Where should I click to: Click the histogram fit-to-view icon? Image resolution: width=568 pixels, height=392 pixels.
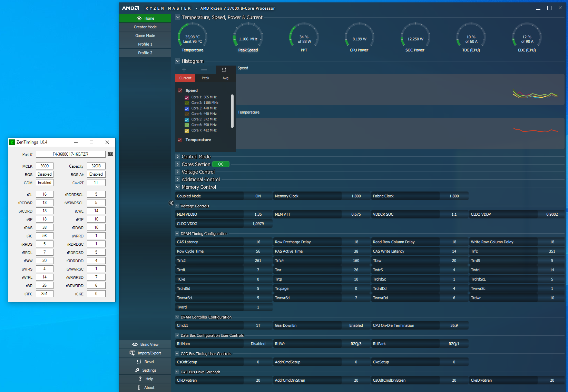tap(224, 70)
